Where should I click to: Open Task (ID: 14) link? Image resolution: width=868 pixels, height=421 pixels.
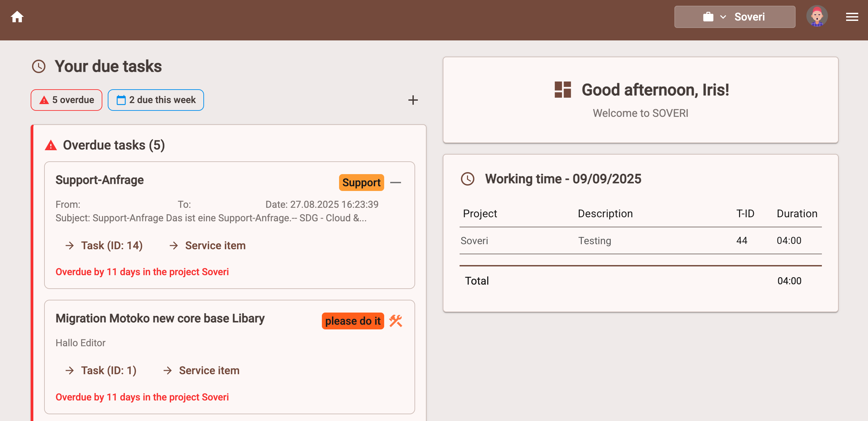(x=111, y=246)
